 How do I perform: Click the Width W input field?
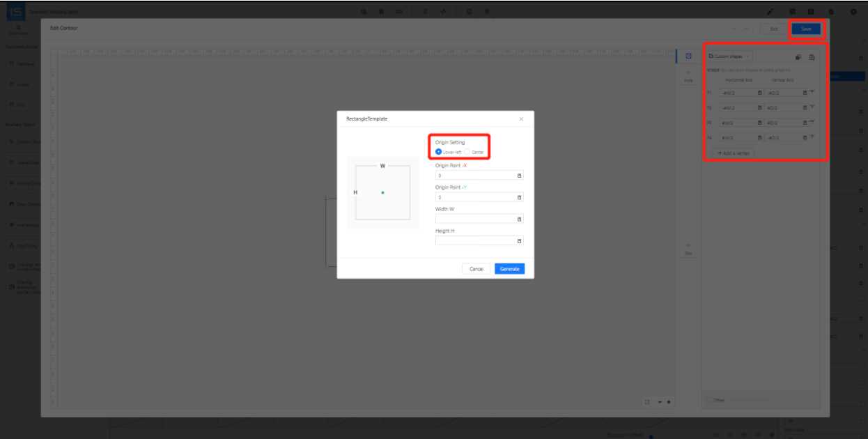point(479,219)
